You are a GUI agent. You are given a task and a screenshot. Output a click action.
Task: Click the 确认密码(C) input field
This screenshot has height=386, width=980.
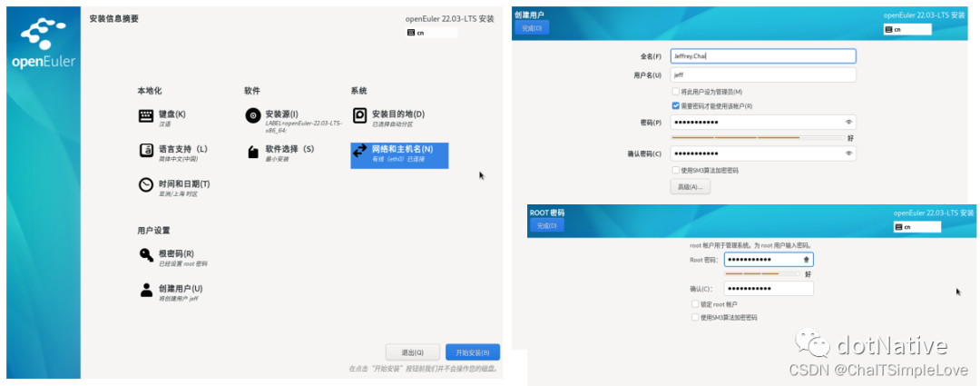(763, 153)
